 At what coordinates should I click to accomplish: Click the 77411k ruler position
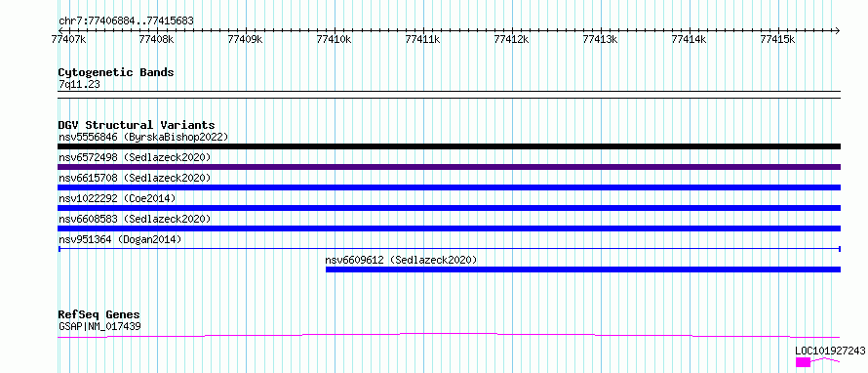click(x=423, y=39)
